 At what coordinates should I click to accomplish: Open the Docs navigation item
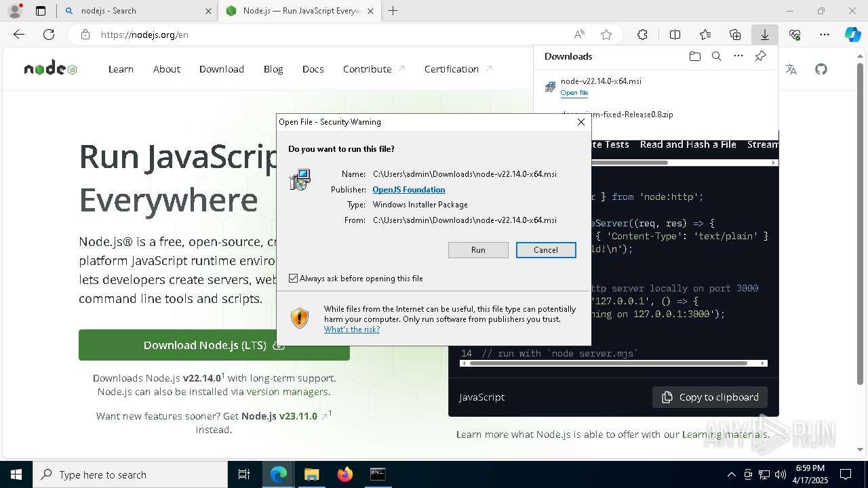click(x=313, y=69)
